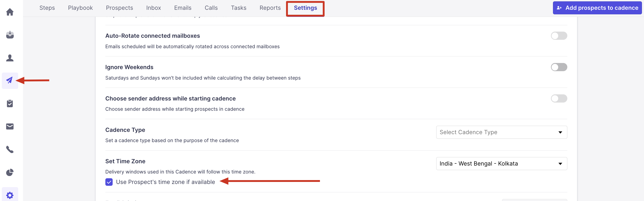This screenshot has width=644, height=201.
Task: Switch to the Steps tab
Action: (x=47, y=8)
